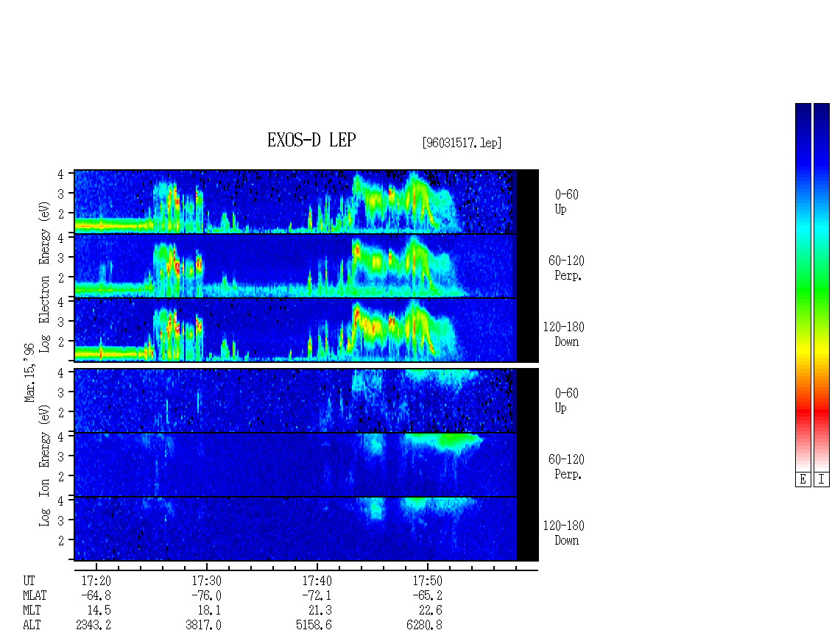The width and height of the screenshot is (832, 644).
Task: Click the MLT value 21.3
Action: tap(320, 611)
